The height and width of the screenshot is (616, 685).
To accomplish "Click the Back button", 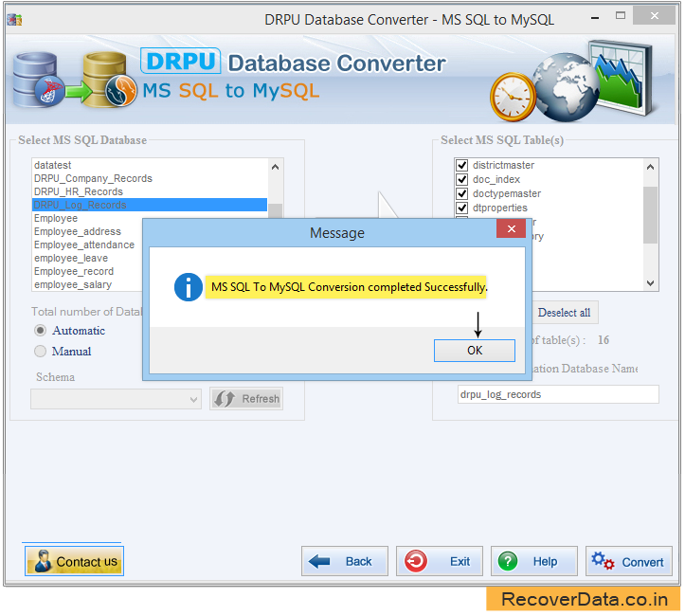I will pos(344,561).
